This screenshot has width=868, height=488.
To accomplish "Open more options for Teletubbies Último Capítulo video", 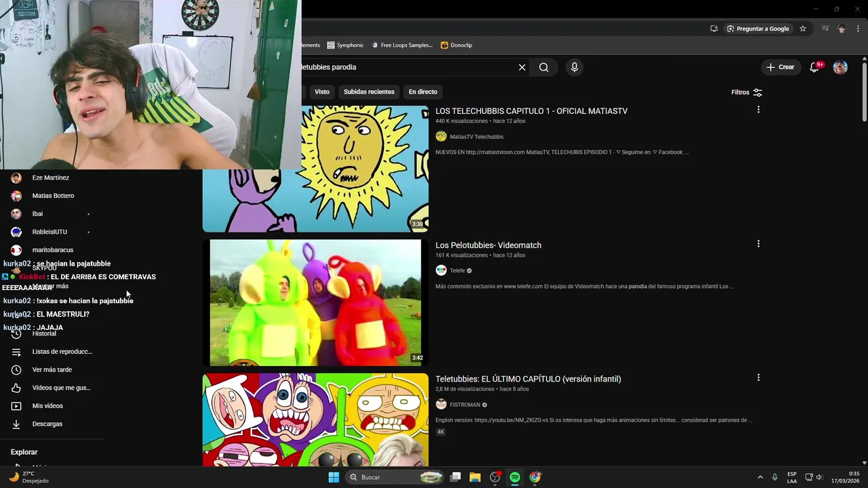I will click(758, 378).
